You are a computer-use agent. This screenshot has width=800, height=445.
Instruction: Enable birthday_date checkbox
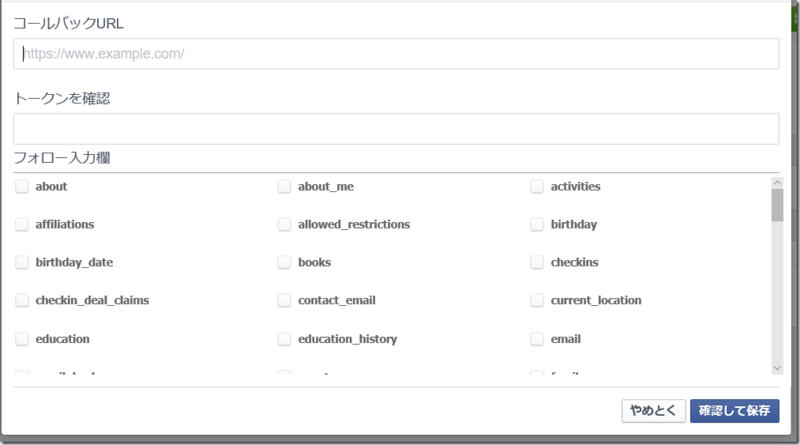click(x=22, y=262)
